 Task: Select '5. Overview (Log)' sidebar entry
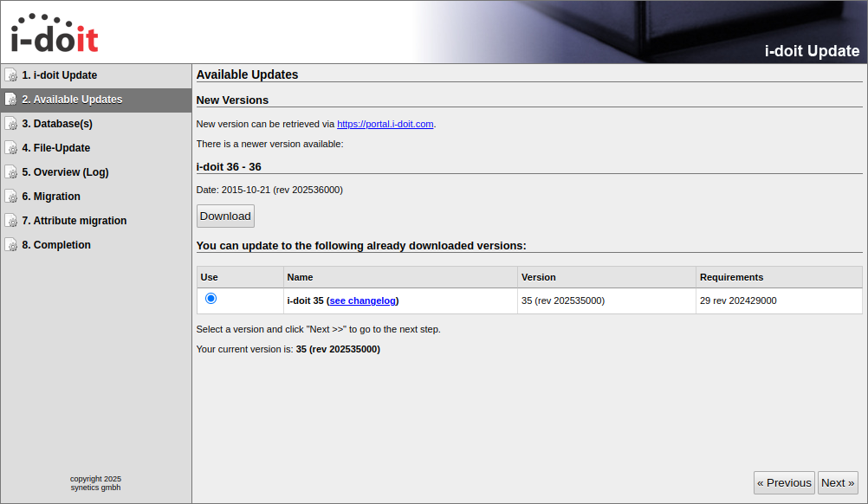tap(65, 172)
